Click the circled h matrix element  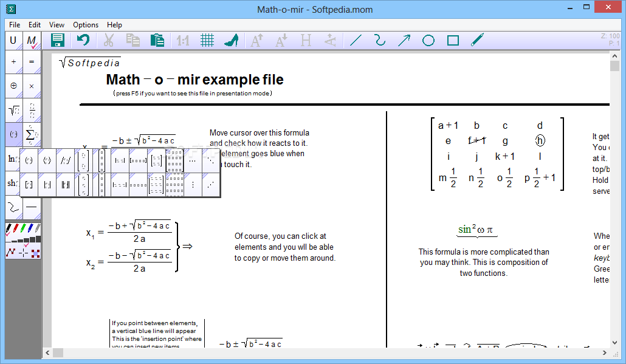click(540, 140)
